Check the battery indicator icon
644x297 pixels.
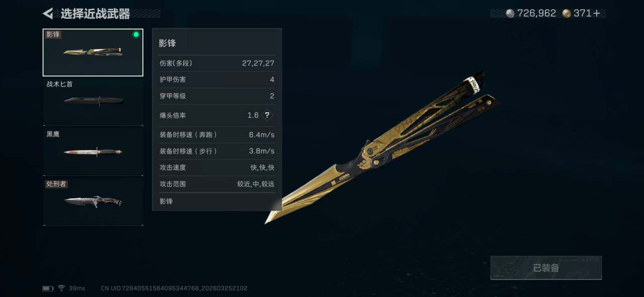click(x=48, y=288)
